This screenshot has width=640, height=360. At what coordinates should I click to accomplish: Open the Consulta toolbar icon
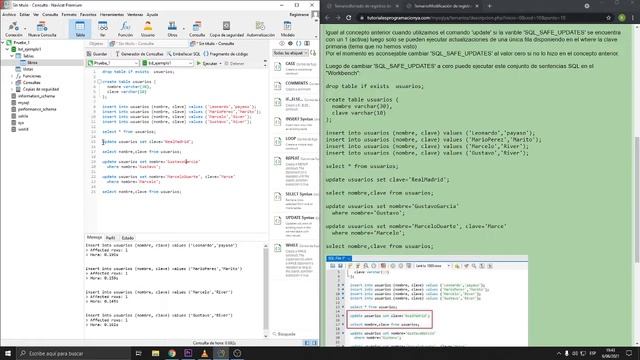click(197, 29)
